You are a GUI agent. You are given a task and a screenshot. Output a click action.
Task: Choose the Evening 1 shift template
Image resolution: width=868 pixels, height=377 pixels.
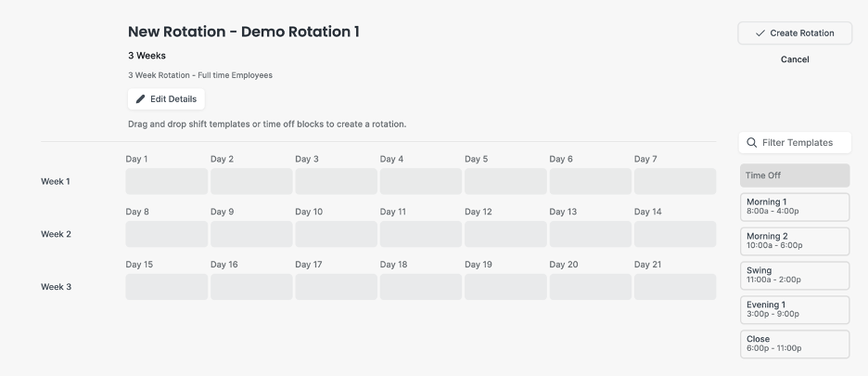click(x=795, y=310)
